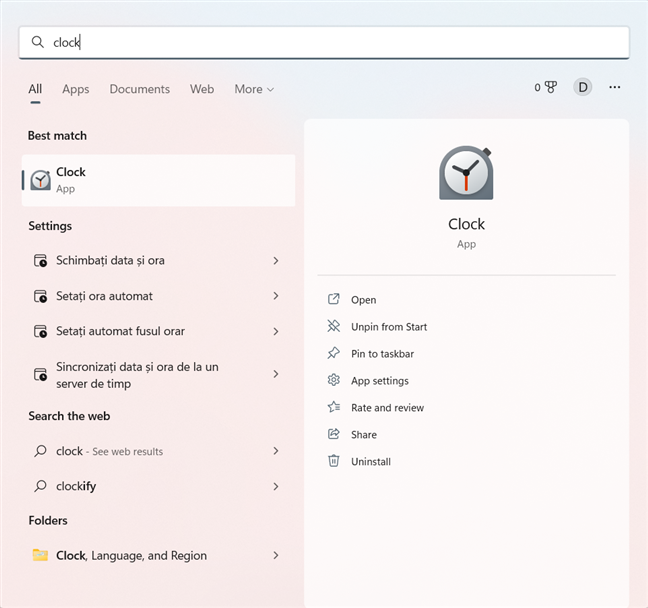Screen dimensions: 648x608
Task: Click the App settings gear icon
Action: 334,380
